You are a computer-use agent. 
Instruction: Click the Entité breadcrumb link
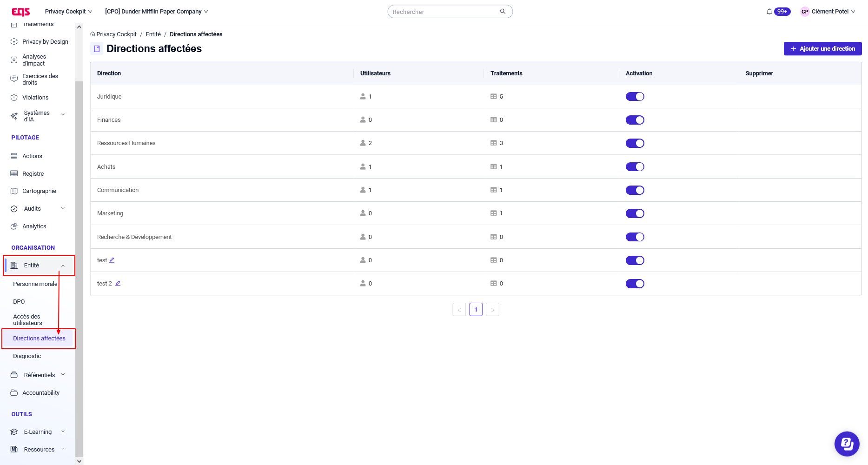(153, 34)
